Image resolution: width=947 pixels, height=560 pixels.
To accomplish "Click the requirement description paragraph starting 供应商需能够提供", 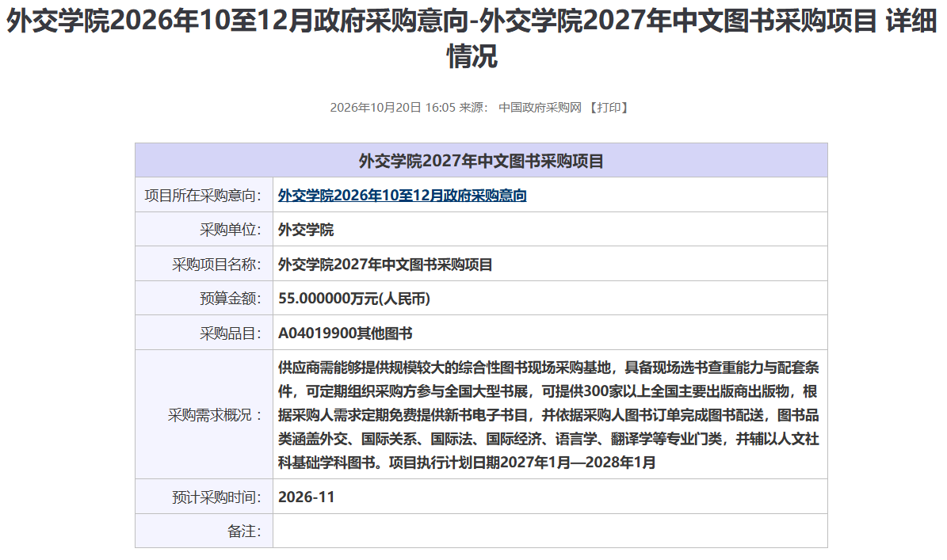I will click(548, 414).
